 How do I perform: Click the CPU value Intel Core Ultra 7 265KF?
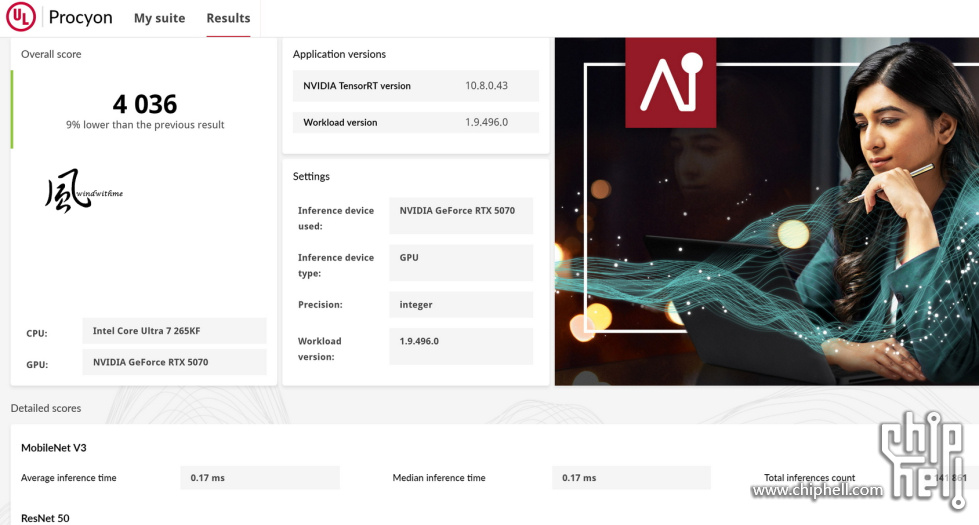(174, 331)
